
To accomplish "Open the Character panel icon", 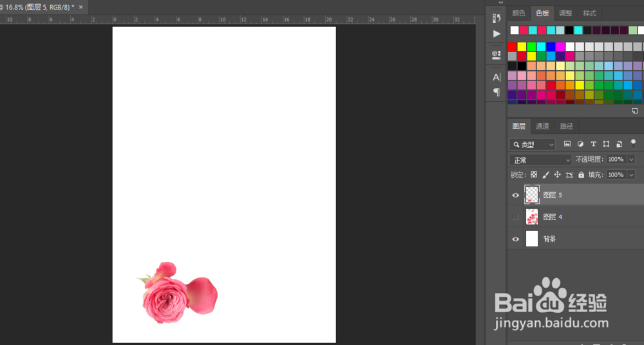I will tap(497, 77).
